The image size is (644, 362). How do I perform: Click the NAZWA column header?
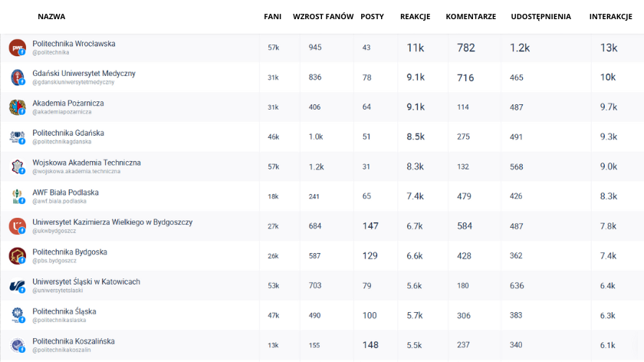pos(51,16)
